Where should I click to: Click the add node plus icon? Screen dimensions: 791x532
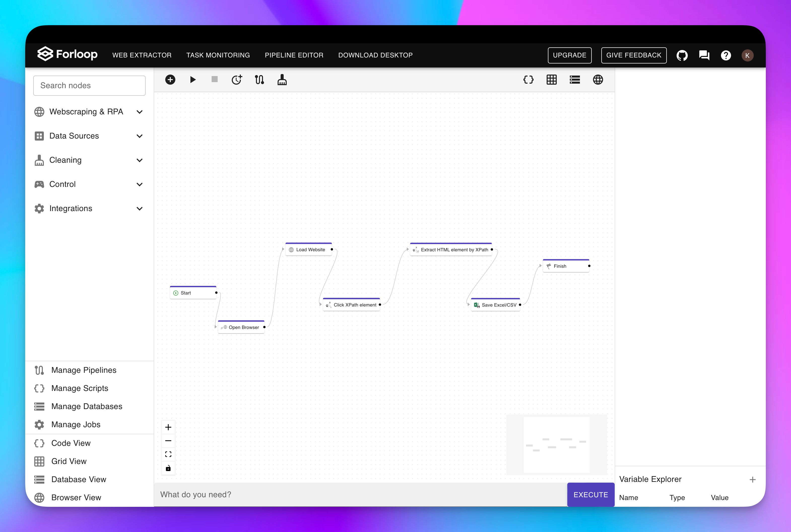point(170,80)
